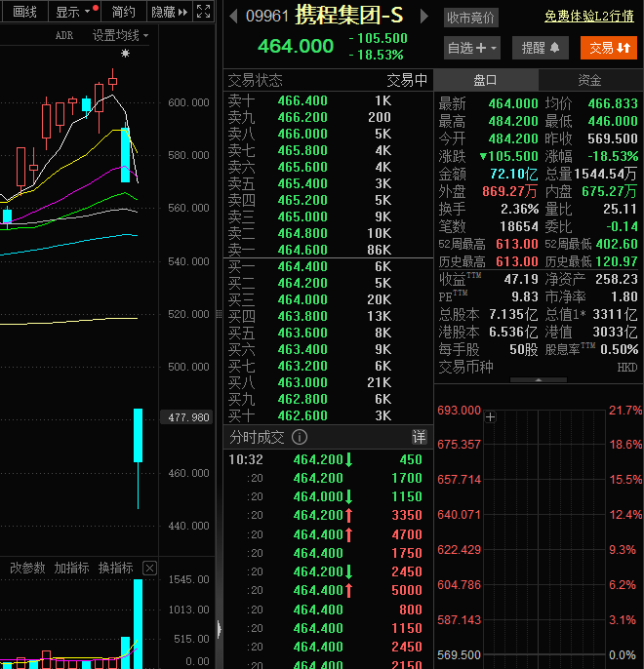Open the 显示 display dropdown
644x669 pixels.
(x=74, y=12)
